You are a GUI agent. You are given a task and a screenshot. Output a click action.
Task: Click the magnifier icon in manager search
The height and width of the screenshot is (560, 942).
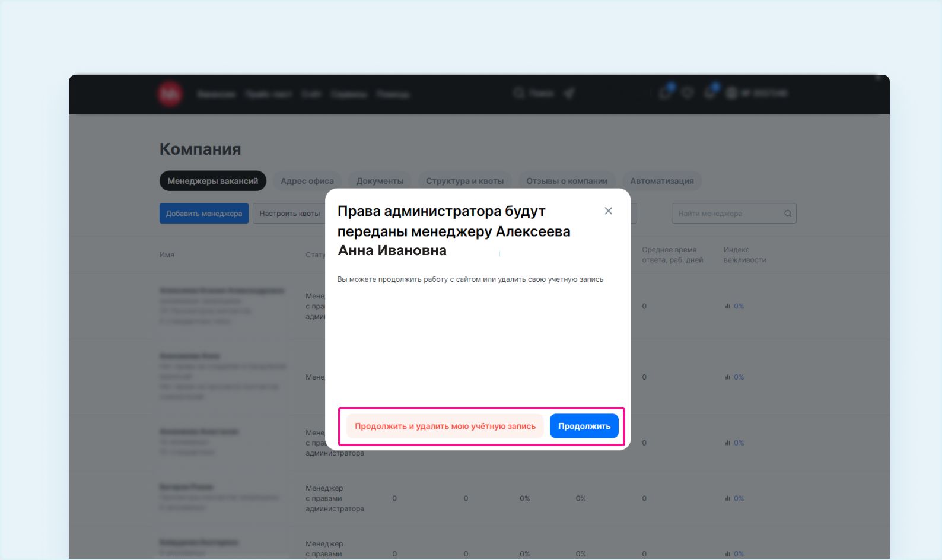coord(788,214)
